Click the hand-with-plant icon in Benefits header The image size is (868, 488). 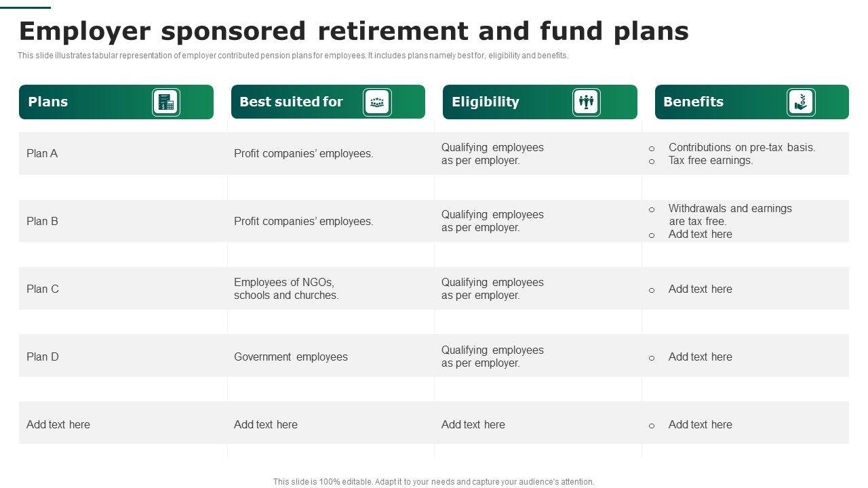tap(801, 102)
